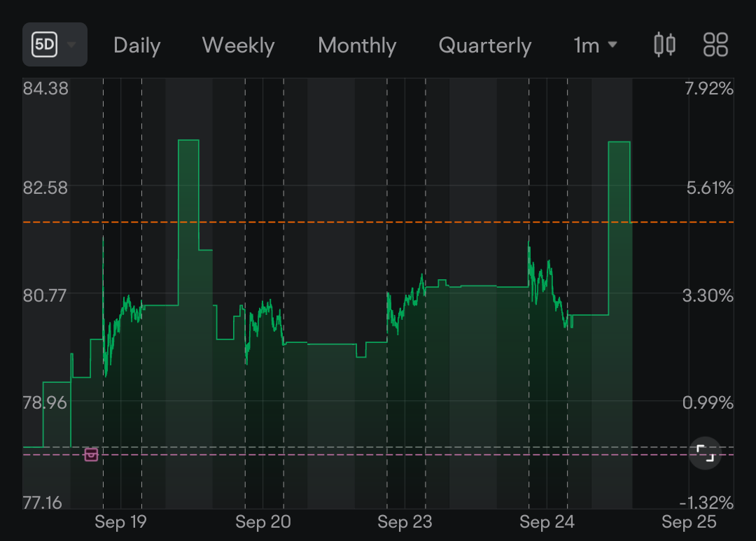The width and height of the screenshot is (756, 541).
Task: Click the -1.32% percent axis label
Action: [706, 503]
